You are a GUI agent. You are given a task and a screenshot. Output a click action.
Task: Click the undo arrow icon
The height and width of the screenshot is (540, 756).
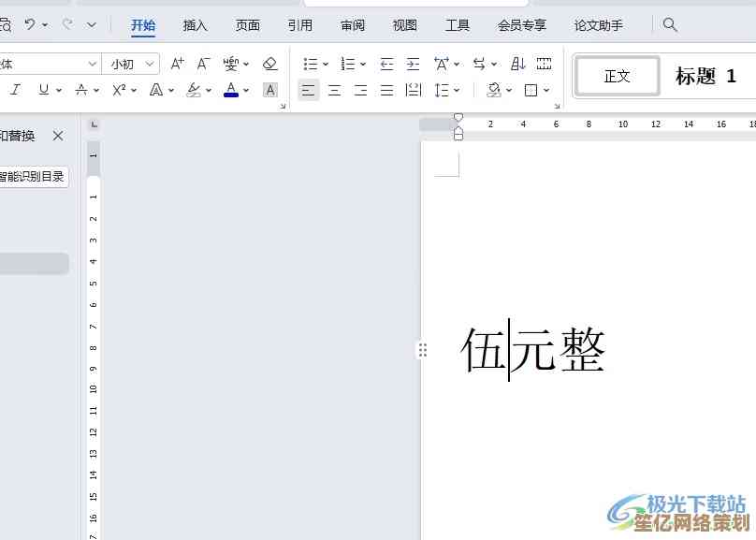pyautogui.click(x=30, y=24)
